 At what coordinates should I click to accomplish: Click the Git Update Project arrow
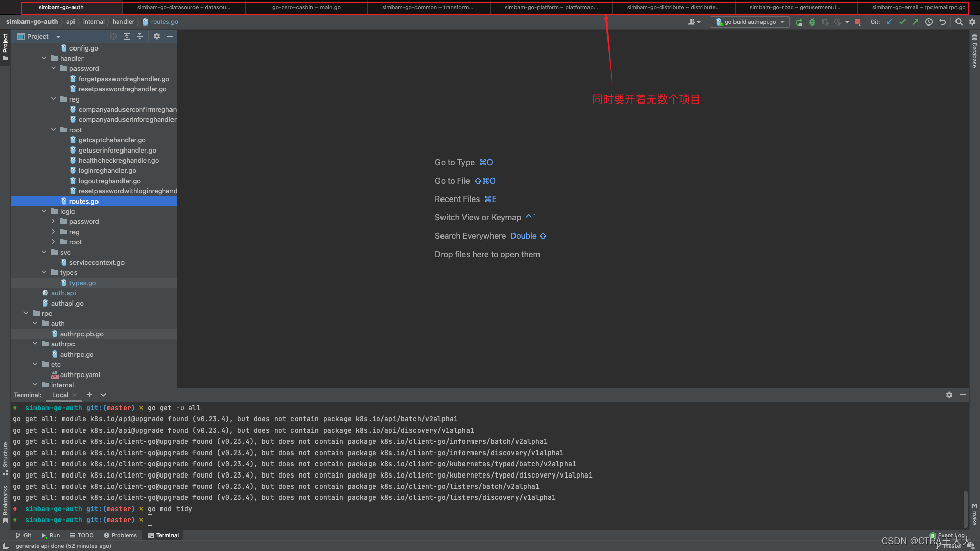889,22
